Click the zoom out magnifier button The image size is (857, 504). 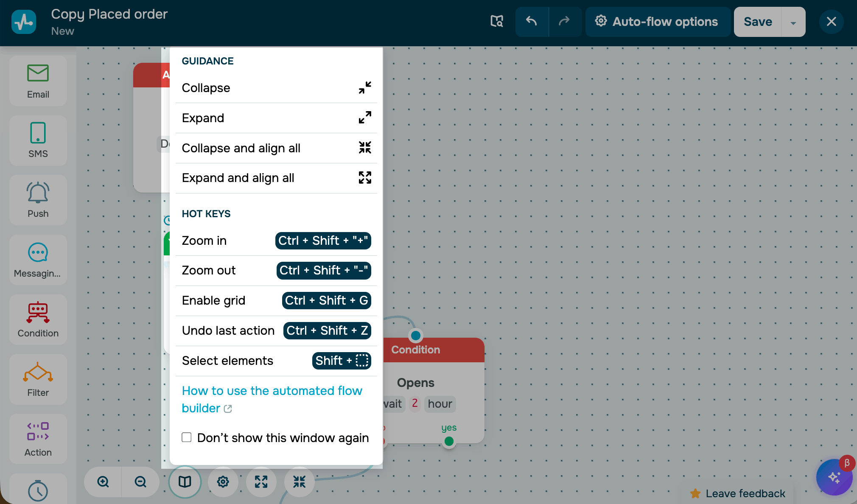[140, 482]
